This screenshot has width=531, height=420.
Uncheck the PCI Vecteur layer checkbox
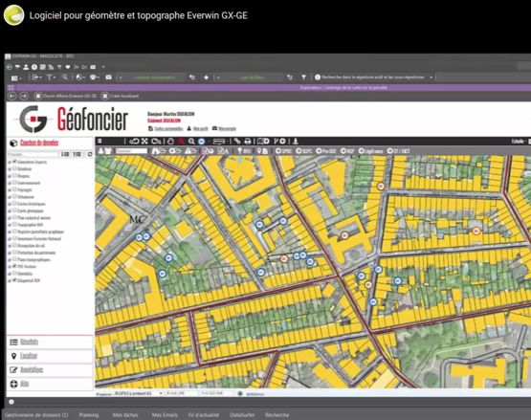point(14,266)
